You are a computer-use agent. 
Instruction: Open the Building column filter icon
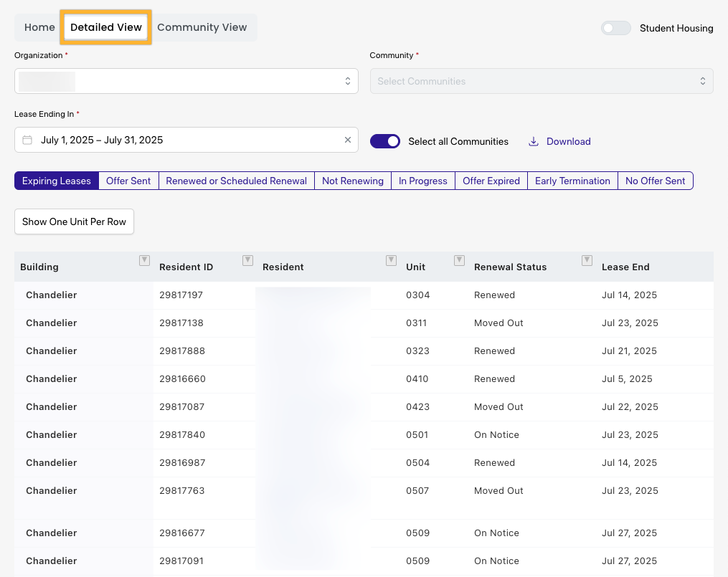(144, 260)
